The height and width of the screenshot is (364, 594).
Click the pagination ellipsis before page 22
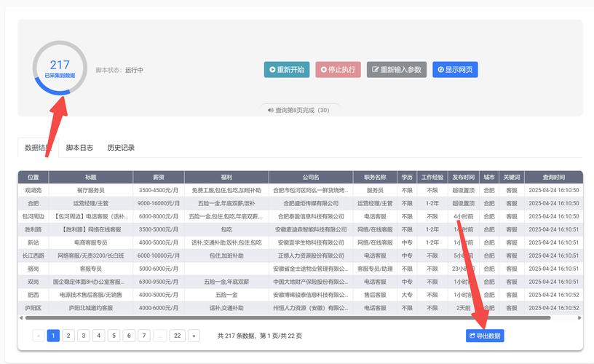159,336
